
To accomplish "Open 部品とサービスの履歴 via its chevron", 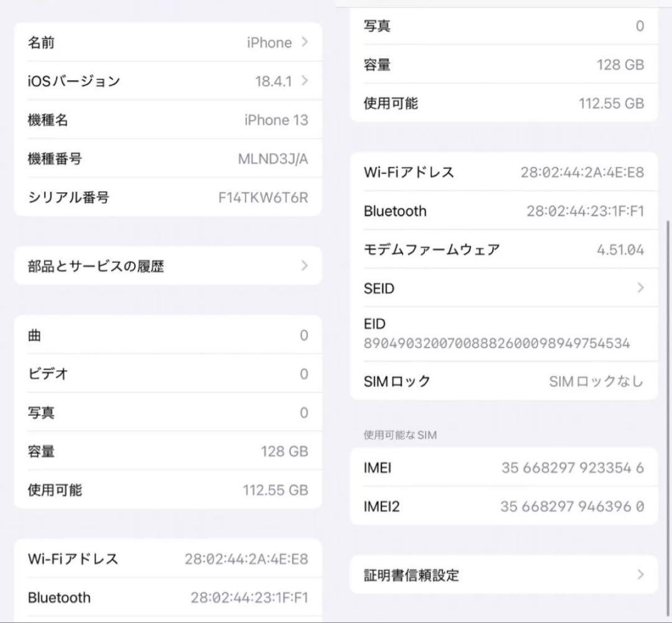I will pyautogui.click(x=304, y=265).
